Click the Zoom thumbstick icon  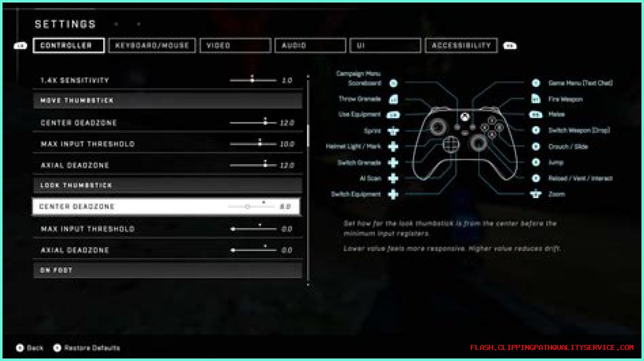coord(536,194)
